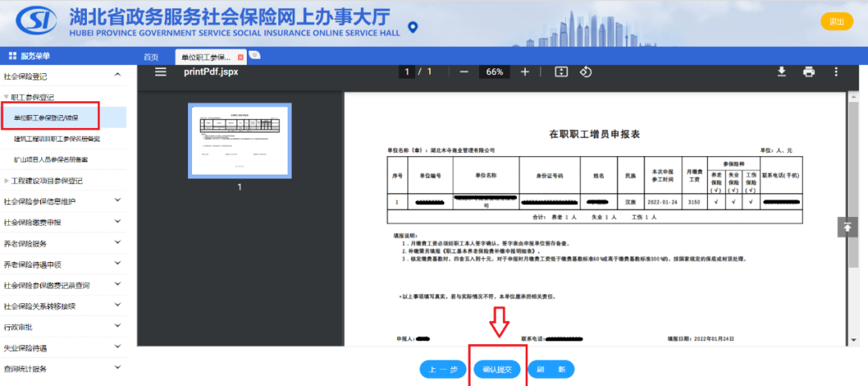Click the 66% zoom level field
The image size is (868, 386).
pos(494,72)
